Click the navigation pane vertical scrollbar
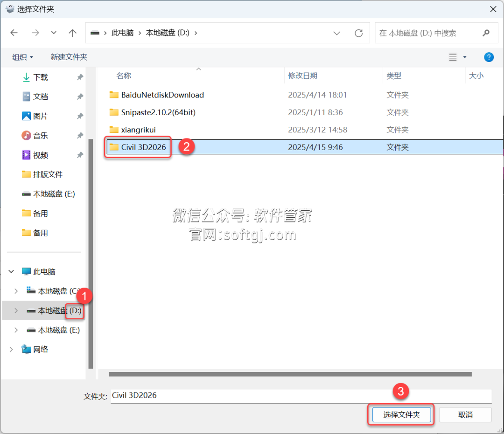Screen dimensions: 504x434 click(91, 254)
